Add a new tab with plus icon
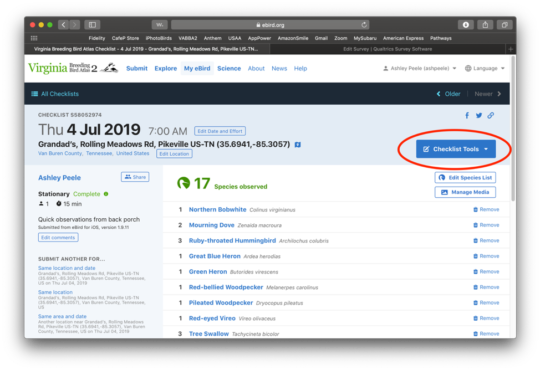 tap(511, 49)
